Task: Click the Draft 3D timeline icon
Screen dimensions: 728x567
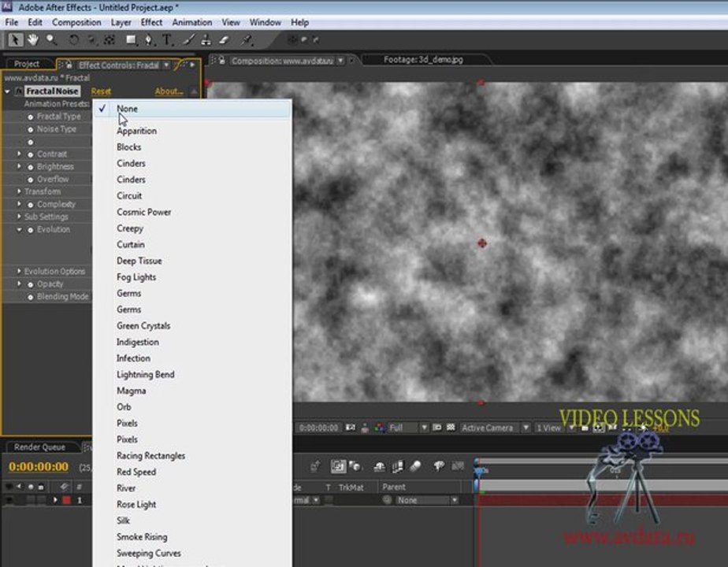Action: click(x=355, y=466)
